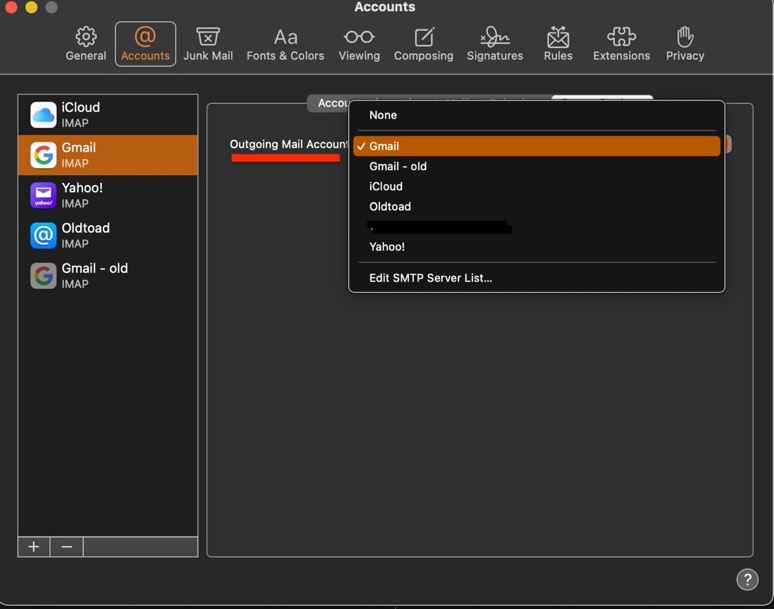Choose Gmail - old in outgoing account menu
Screen dimensions: 774x609
tap(537, 166)
